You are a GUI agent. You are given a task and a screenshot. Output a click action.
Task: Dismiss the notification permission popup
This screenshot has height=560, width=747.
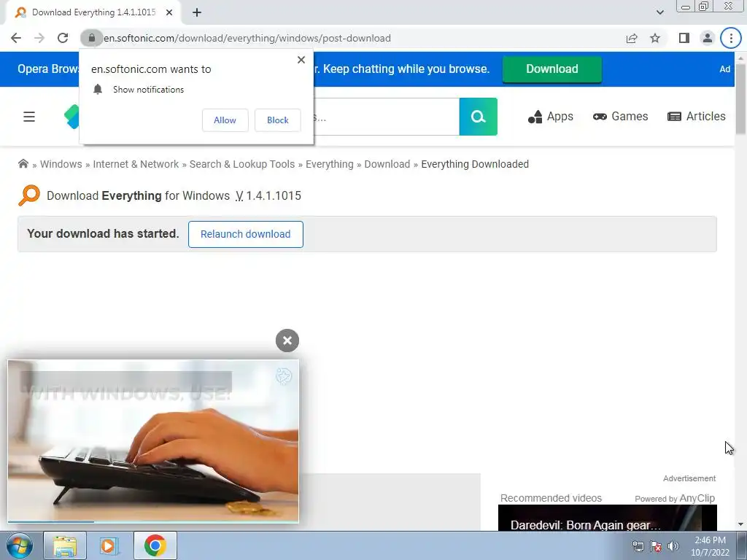[x=301, y=60]
